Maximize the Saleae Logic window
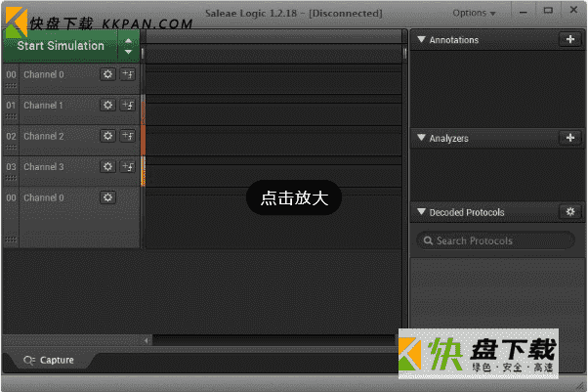The image size is (588, 392). point(548,11)
